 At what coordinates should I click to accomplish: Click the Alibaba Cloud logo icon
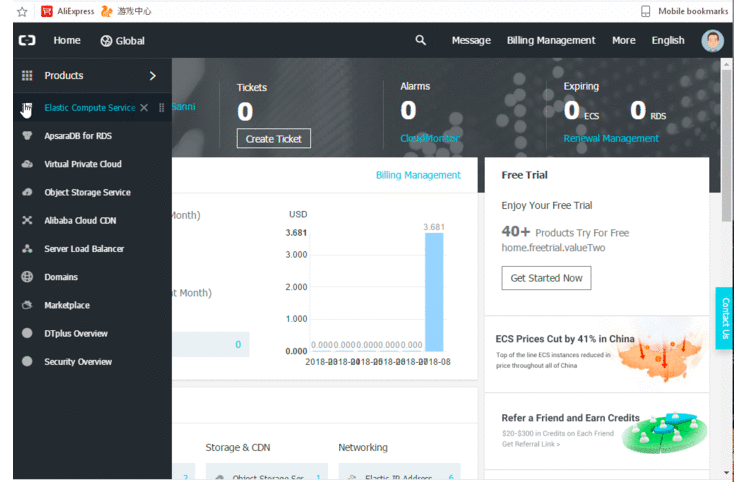tap(27, 40)
